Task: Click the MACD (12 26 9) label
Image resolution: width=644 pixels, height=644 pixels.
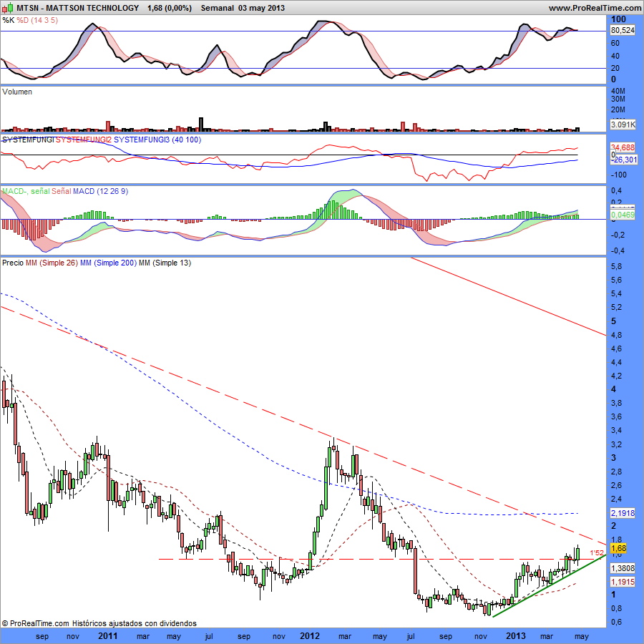Action: point(101,191)
